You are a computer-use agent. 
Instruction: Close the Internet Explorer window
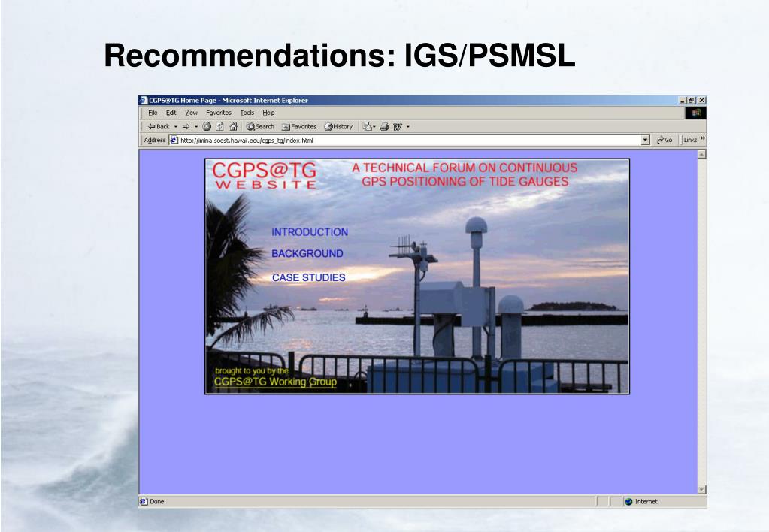[702, 101]
